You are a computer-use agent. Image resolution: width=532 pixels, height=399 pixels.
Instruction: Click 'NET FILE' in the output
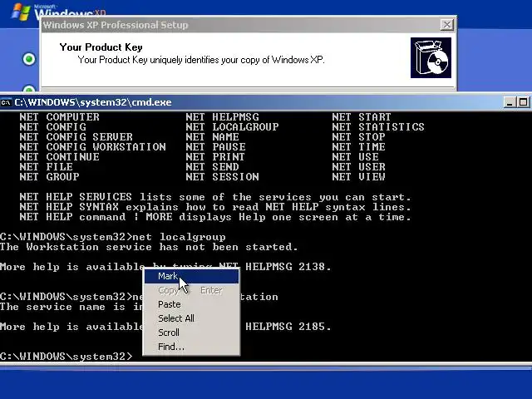pos(47,167)
